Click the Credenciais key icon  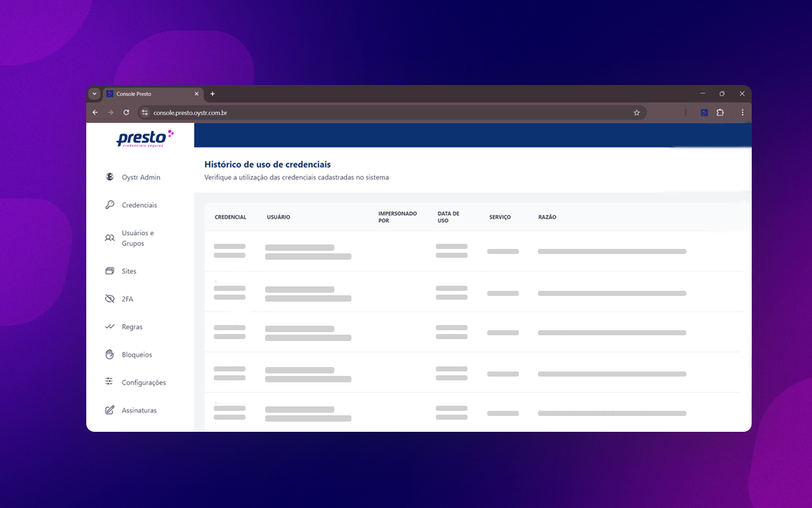point(110,205)
